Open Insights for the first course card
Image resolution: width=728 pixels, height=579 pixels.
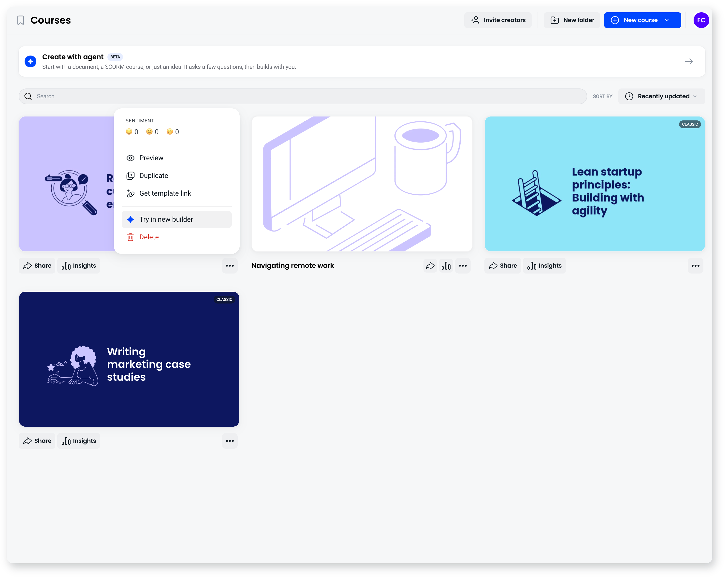[79, 266]
